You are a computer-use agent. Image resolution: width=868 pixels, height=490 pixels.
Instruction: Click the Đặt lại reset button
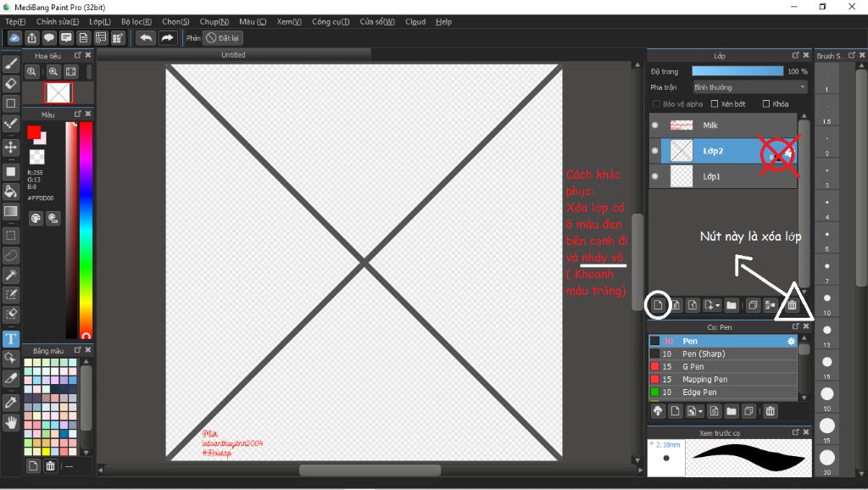223,38
